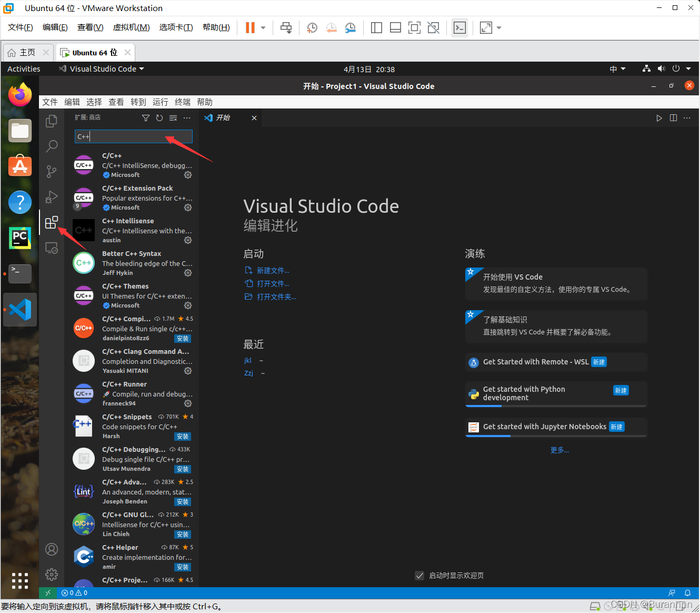Toggle show welcome page on startup checkbox
The image size is (700, 613).
(419, 576)
